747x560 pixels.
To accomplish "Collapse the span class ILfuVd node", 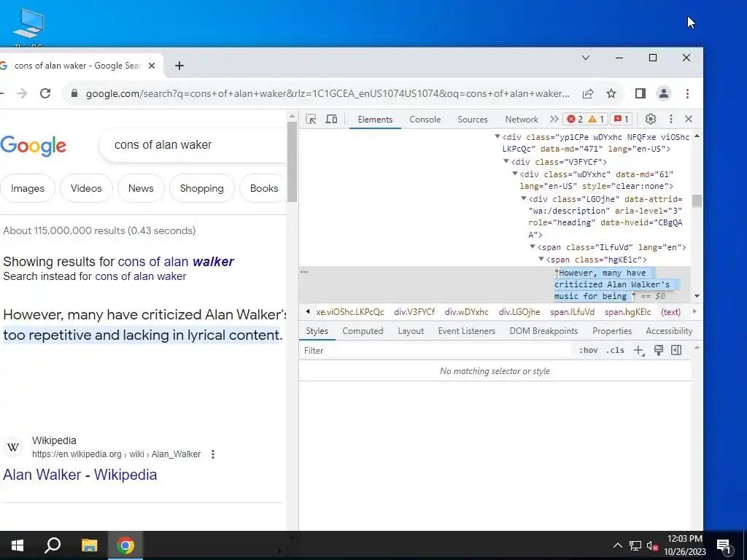I will (533, 246).
